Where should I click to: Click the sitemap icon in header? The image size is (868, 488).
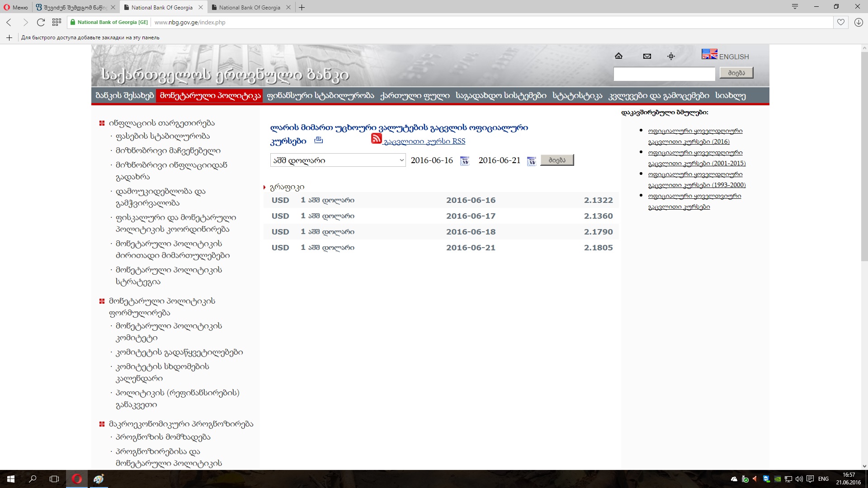[x=671, y=56]
